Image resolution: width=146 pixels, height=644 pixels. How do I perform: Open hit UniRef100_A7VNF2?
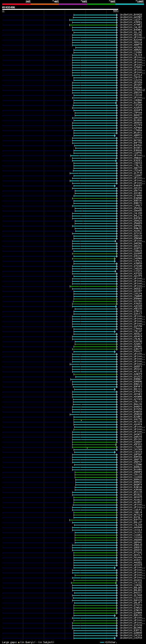pyautogui.click(x=131, y=25)
